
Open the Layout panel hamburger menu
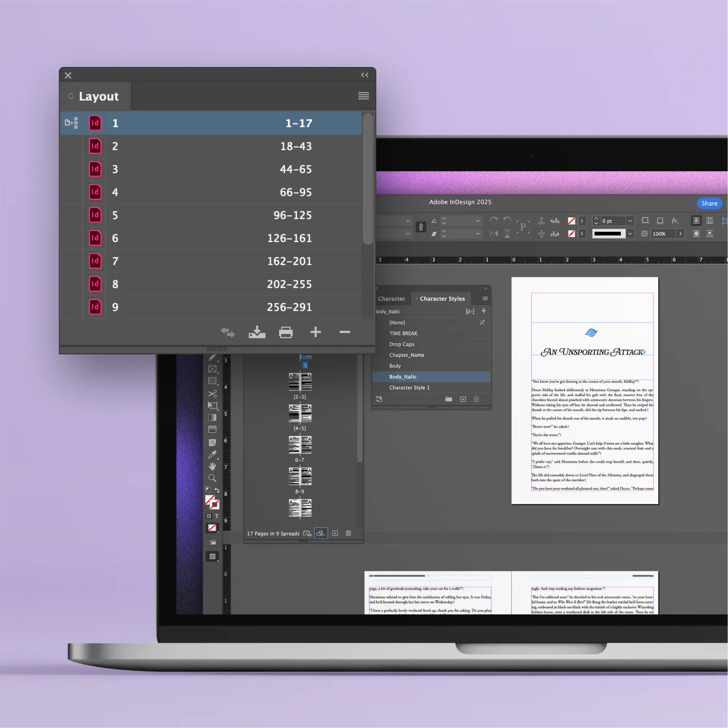point(363,96)
